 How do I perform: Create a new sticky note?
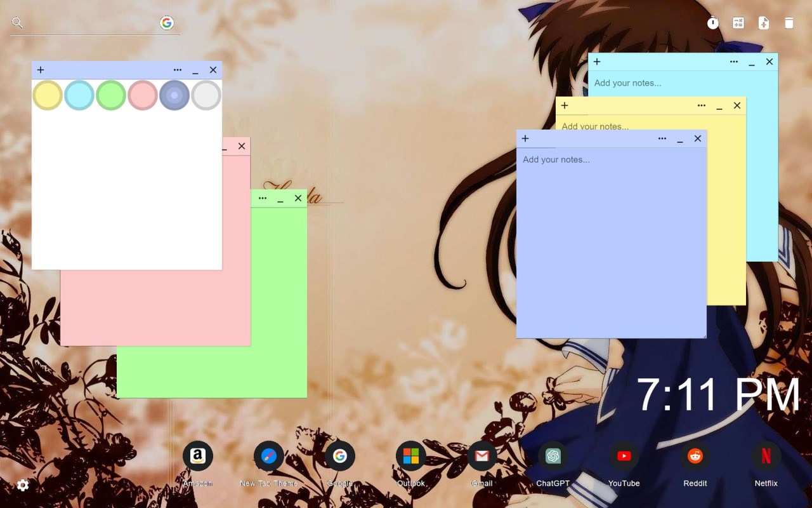764,23
